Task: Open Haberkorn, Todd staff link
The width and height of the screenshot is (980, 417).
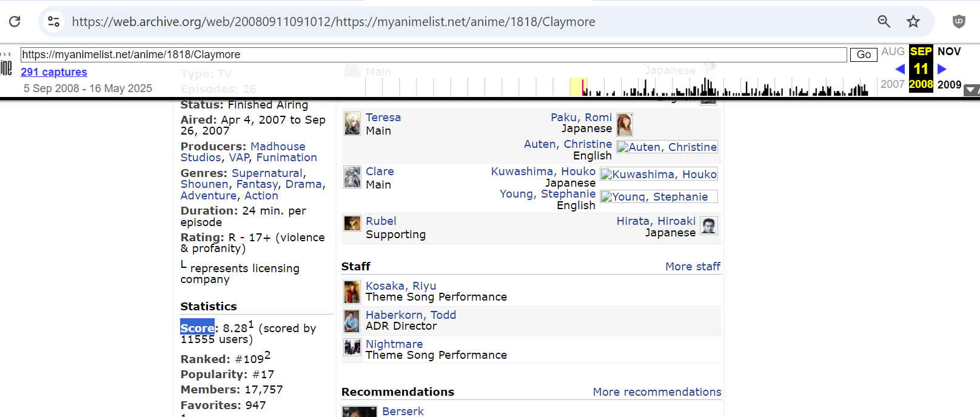Action: tap(411, 315)
